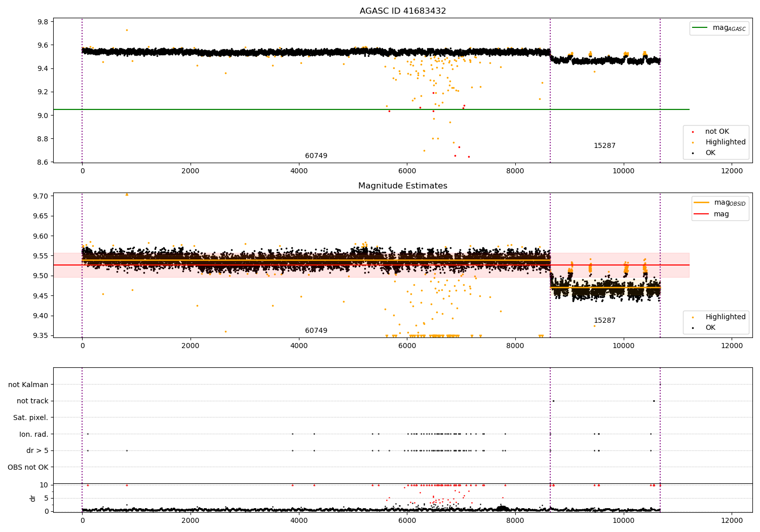Click the 9.35 tick on middle y-axis

click(41, 336)
